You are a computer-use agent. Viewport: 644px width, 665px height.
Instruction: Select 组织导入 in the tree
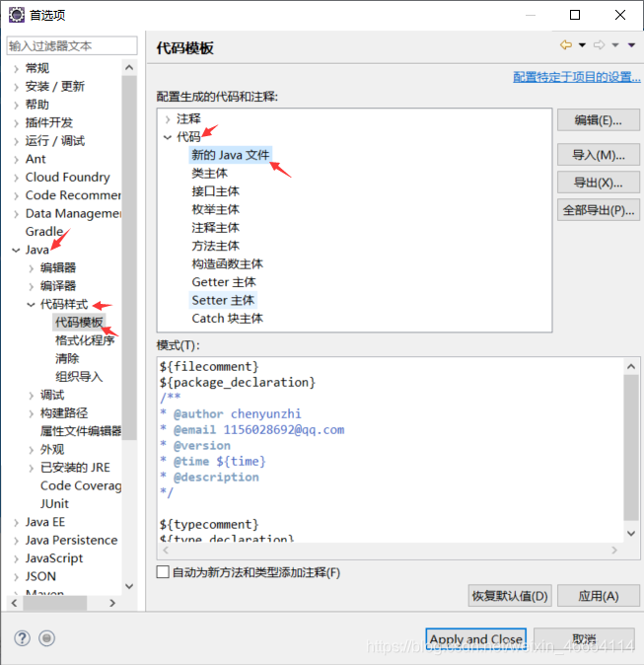pyautogui.click(x=79, y=377)
